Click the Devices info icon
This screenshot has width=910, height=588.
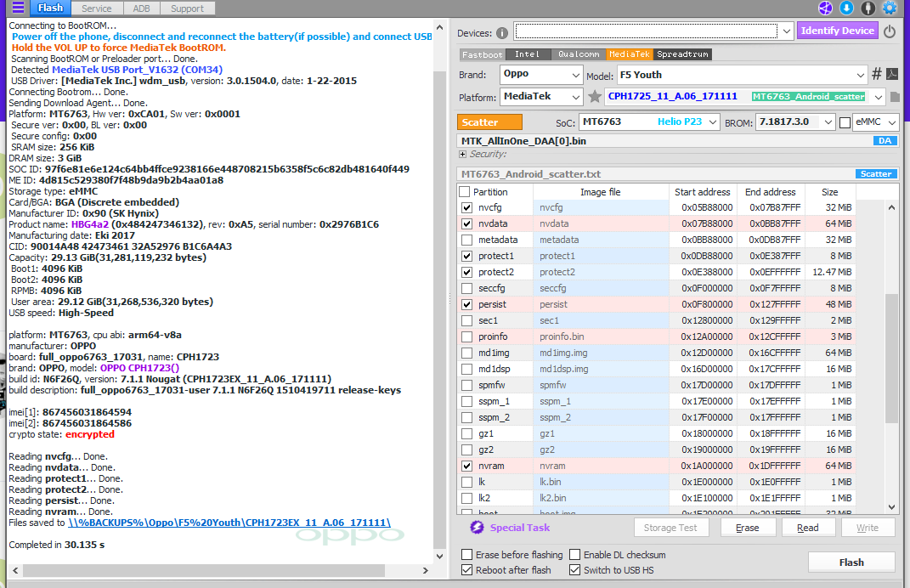(503, 33)
